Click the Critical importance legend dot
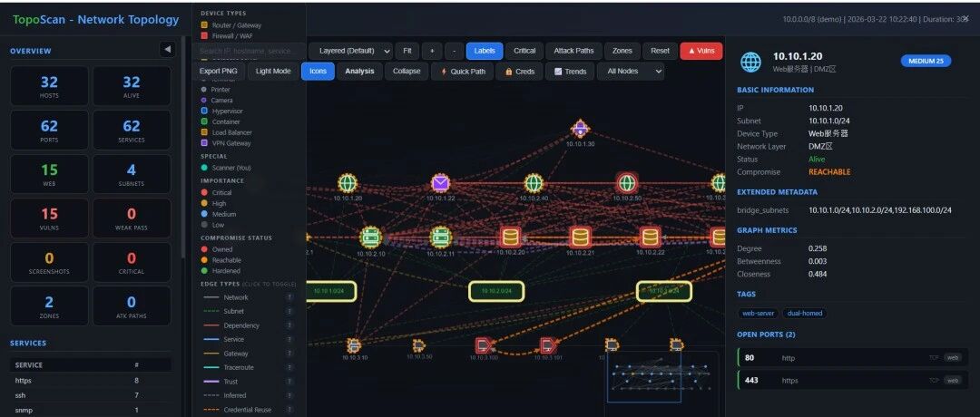The height and width of the screenshot is (417, 980). pos(204,193)
